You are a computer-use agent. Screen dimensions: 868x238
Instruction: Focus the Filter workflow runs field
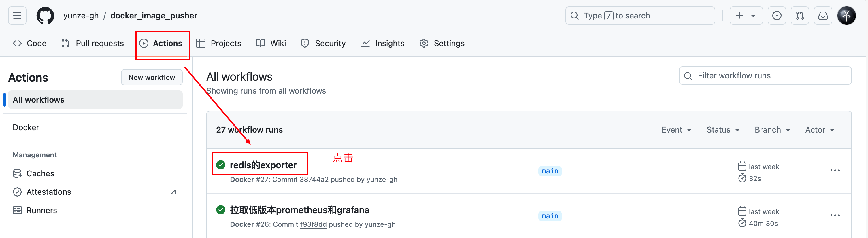765,76
